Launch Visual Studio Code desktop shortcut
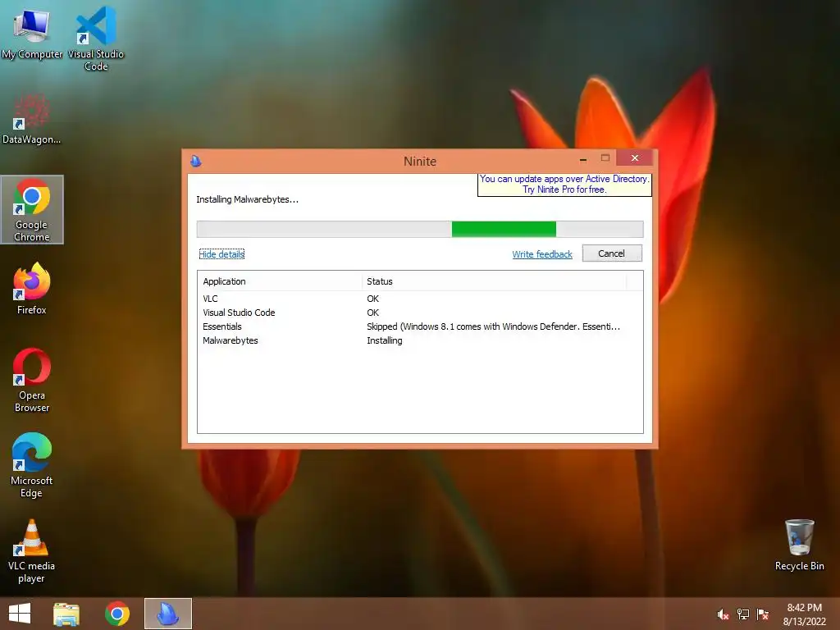This screenshot has height=630, width=840. pos(96,38)
